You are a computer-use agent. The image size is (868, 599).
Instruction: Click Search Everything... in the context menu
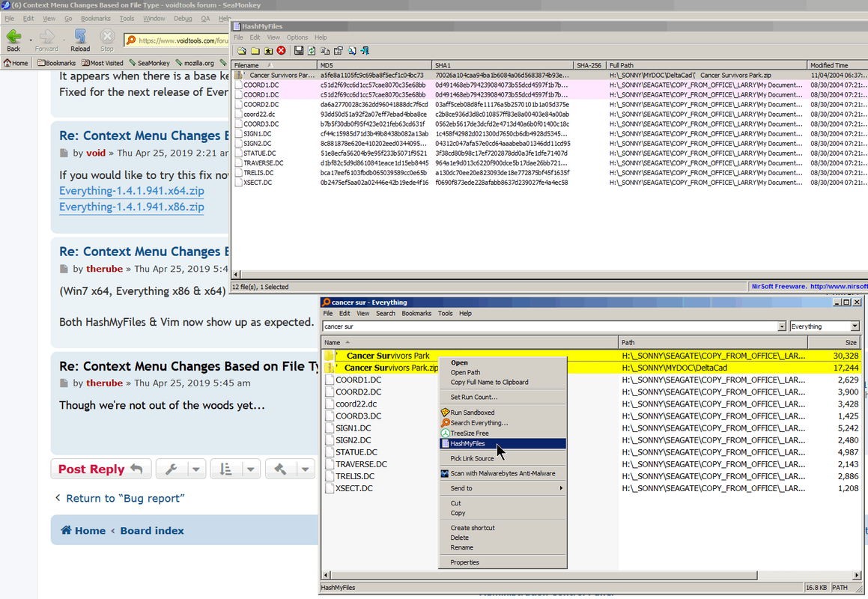point(503,423)
